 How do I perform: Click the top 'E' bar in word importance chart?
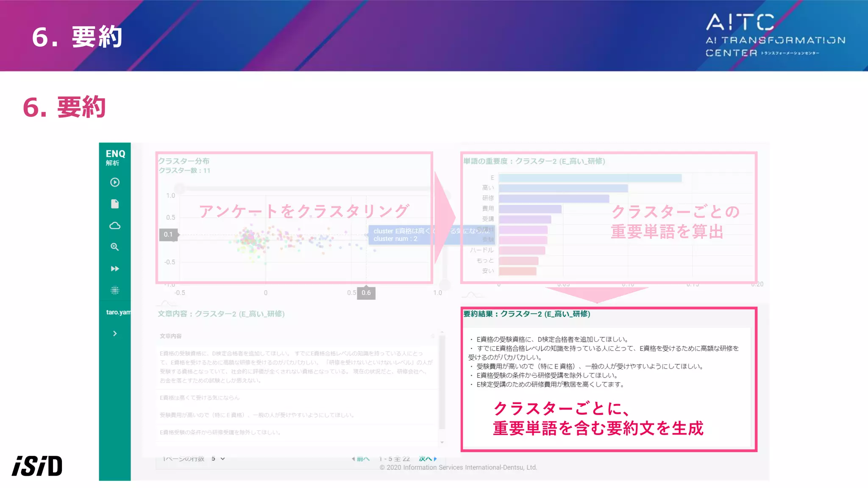click(590, 178)
